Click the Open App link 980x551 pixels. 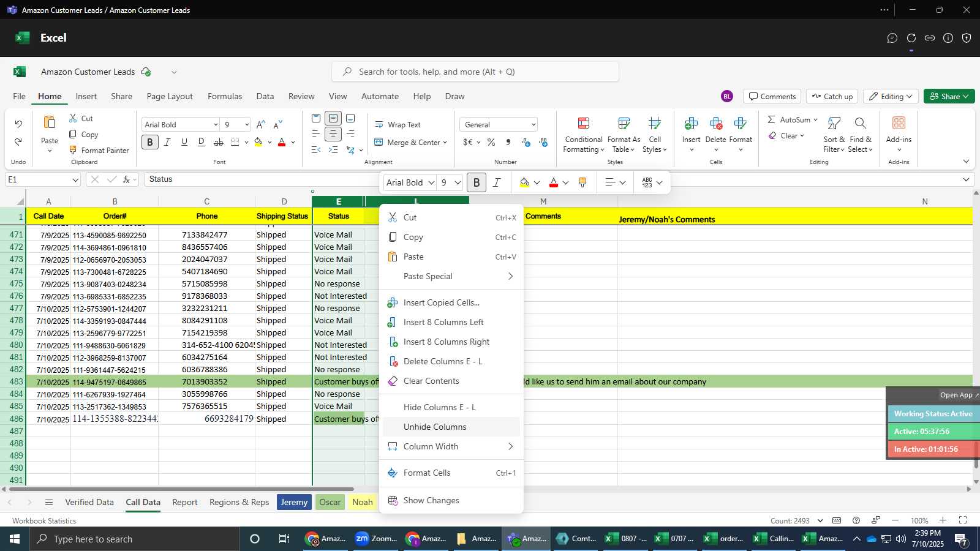[959, 395]
